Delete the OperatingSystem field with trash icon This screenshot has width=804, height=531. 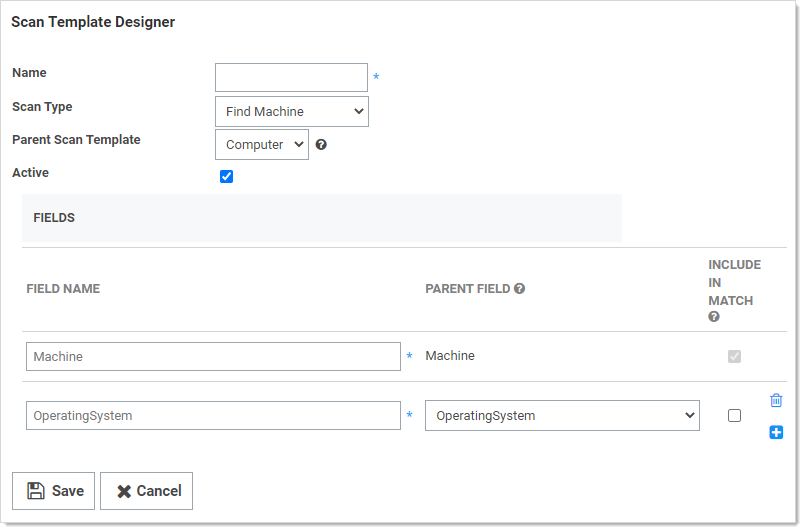[776, 400]
